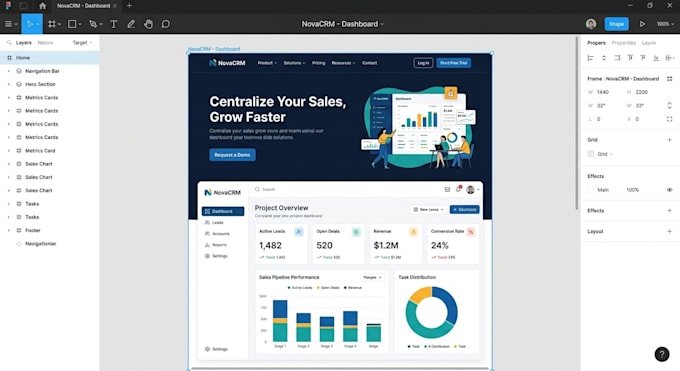Add a new tab with the plus icon
Viewport: 680px width, 371px height.
click(x=129, y=6)
